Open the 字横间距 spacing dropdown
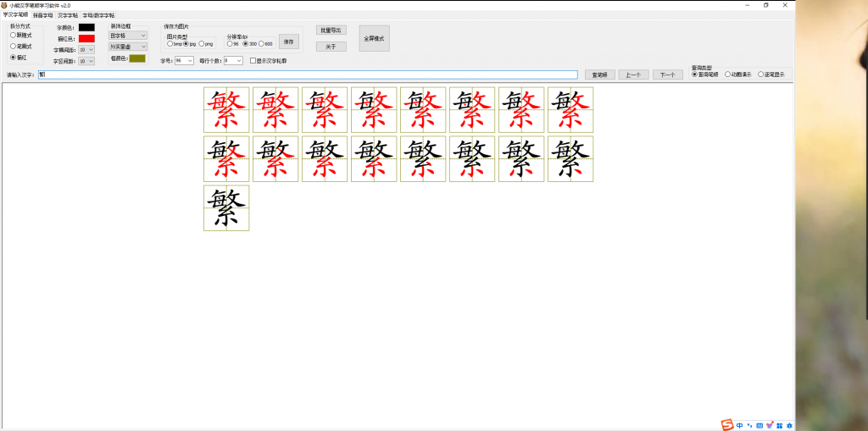 tap(86, 50)
